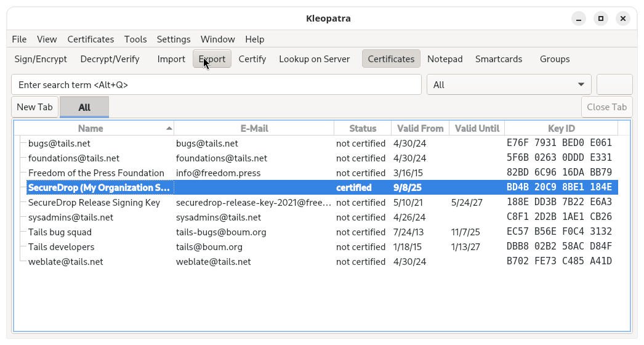Click the Import toolbar button
Screen dimensions: 644x345
(171, 59)
